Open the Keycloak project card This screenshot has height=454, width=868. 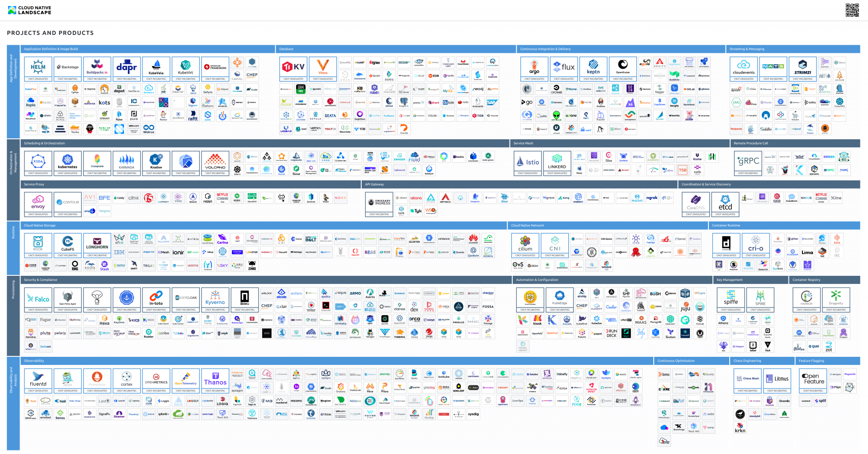tap(185, 300)
